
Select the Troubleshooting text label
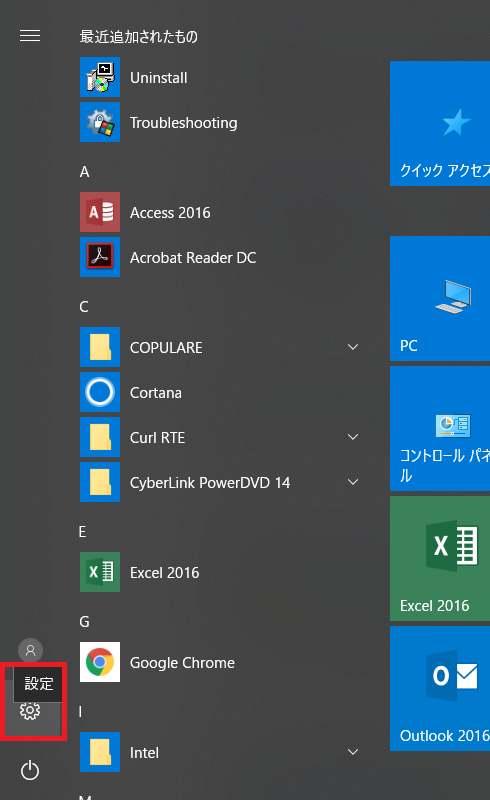(184, 123)
